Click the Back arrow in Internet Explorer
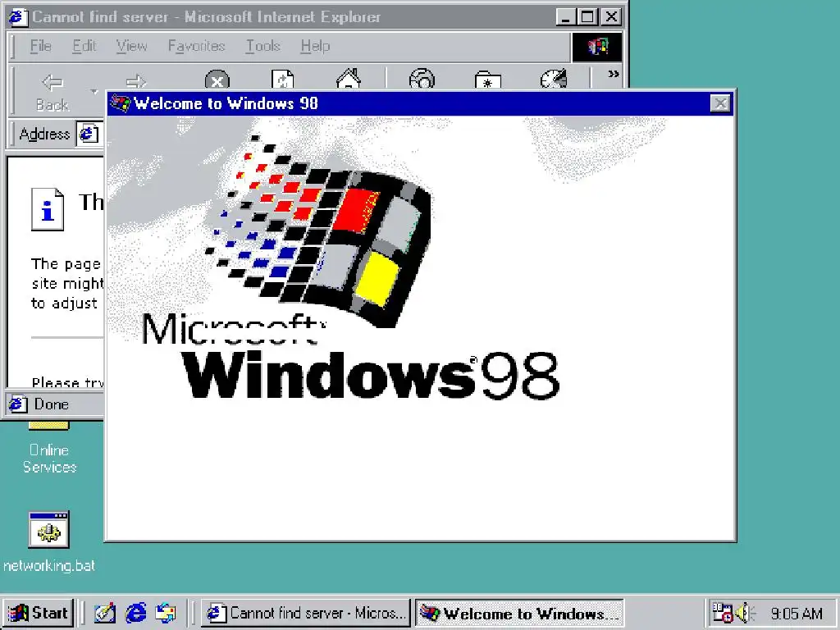The width and height of the screenshot is (840, 630). coord(52,82)
